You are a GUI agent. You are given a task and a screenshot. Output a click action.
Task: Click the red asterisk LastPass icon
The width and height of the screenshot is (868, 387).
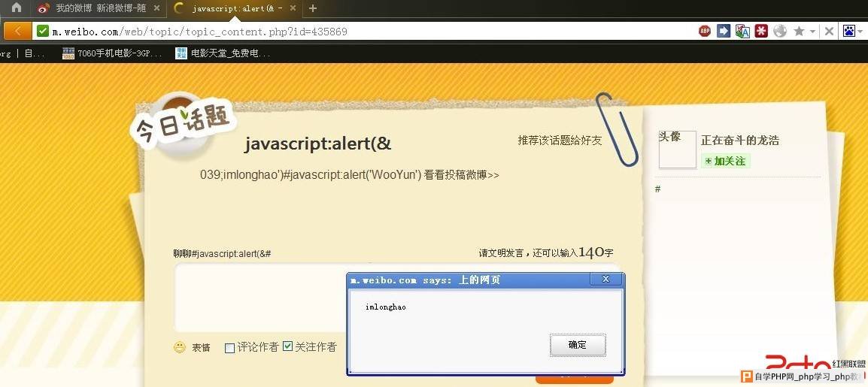click(x=761, y=31)
